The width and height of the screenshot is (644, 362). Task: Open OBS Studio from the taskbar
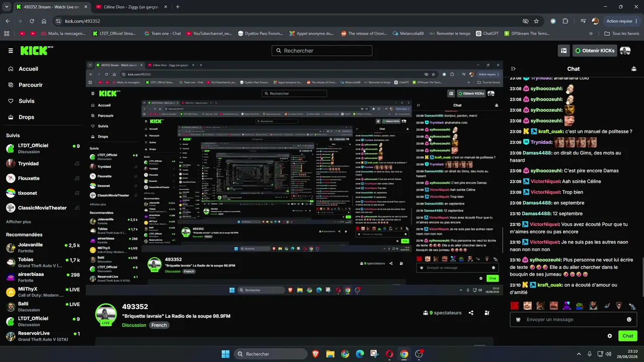(419, 354)
